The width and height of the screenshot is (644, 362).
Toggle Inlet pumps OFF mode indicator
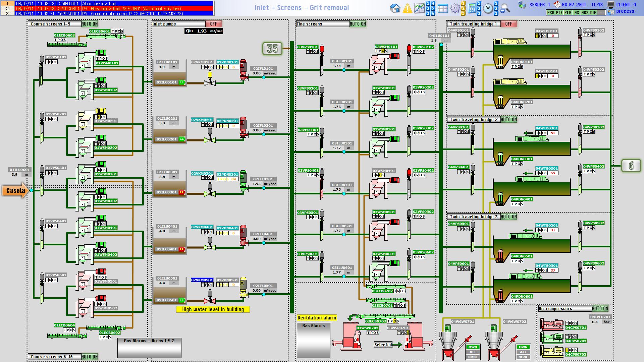point(213,24)
